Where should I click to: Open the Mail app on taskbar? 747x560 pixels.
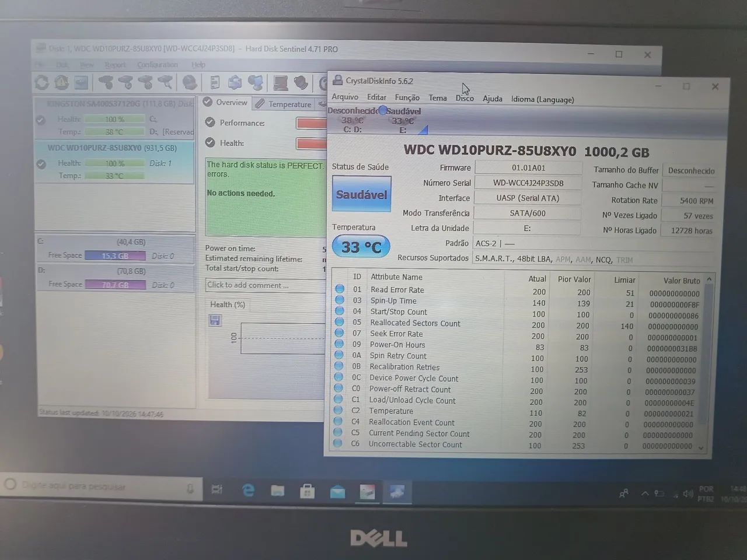[x=337, y=492]
